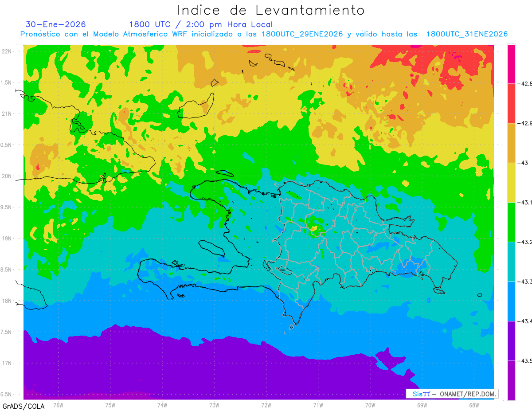Viewport: 532px width, 411px height.
Task: Select the date label '30-Ene-2026'
Action: (56, 24)
